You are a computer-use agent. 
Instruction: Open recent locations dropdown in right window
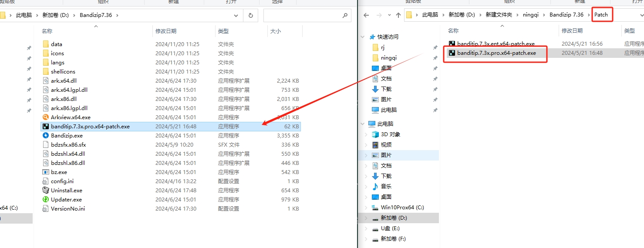(x=388, y=16)
